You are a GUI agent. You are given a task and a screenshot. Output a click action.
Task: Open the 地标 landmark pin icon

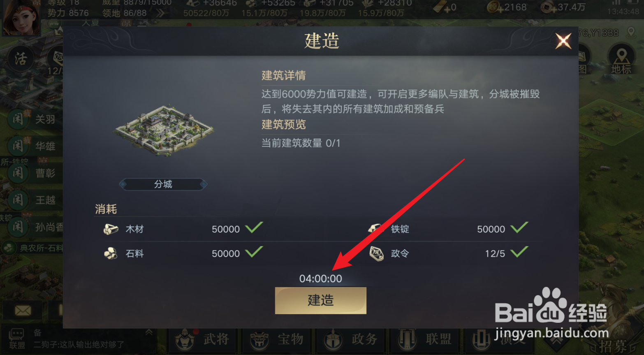621,60
